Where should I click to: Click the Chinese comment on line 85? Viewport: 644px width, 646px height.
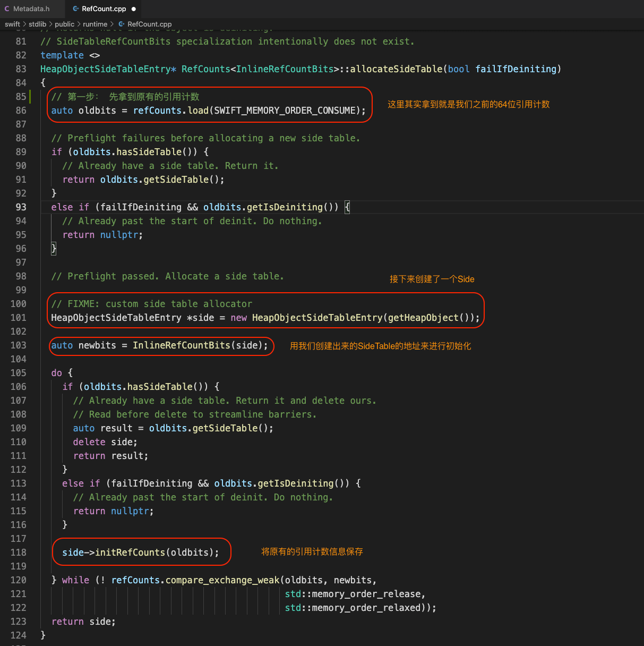coord(125,97)
